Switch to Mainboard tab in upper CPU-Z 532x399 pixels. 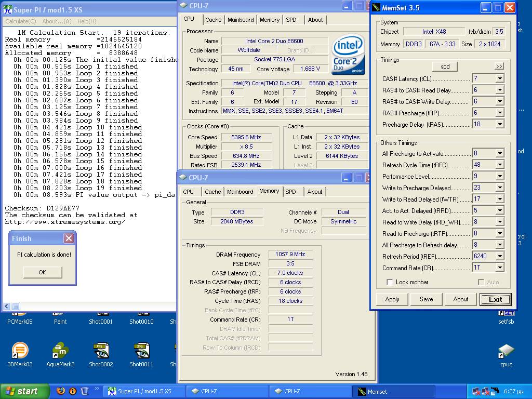pyautogui.click(x=241, y=20)
